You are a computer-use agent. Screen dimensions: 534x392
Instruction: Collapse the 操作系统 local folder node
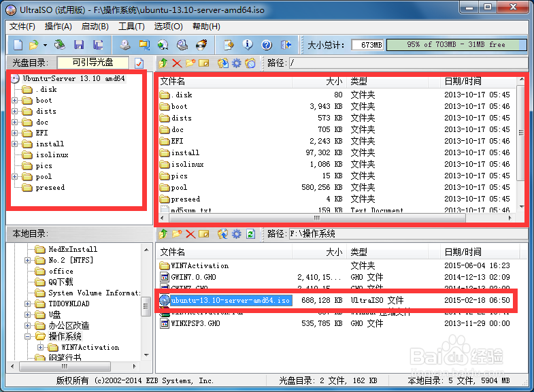(28, 336)
